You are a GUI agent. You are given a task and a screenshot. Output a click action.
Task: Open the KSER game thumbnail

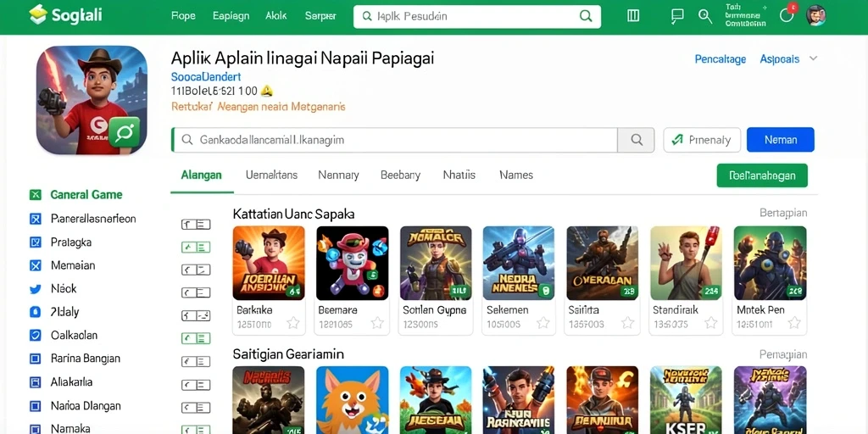686,400
